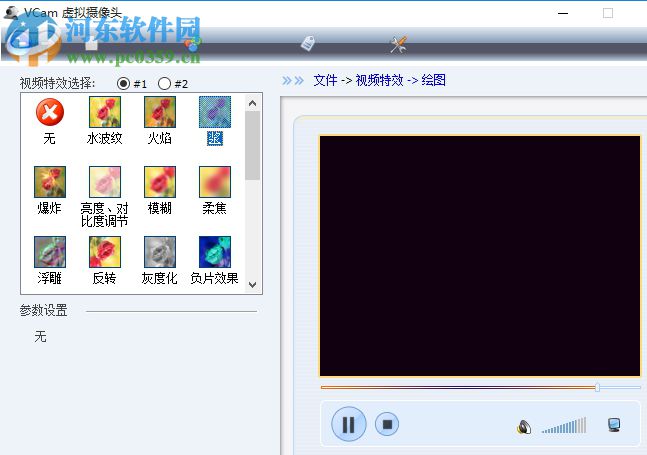Apply the 负片效果 negative effect
647x455 pixels.
pyautogui.click(x=215, y=261)
